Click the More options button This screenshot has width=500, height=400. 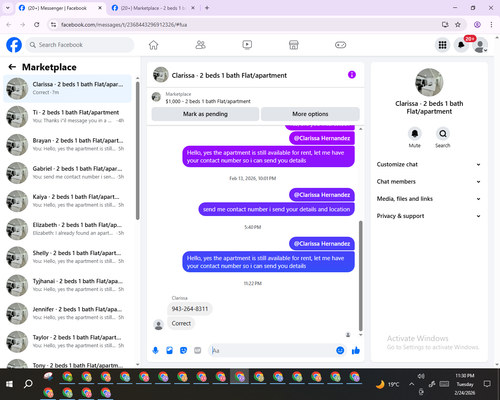click(310, 114)
